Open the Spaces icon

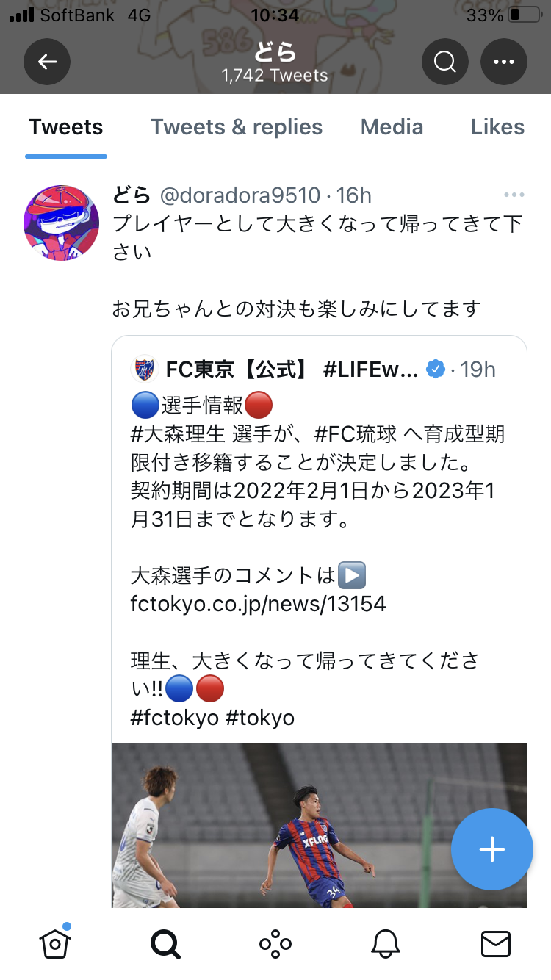275,943
